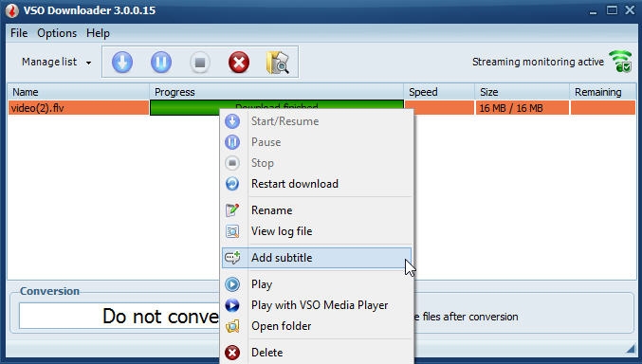
Task: Select View log file entry
Action: (317, 231)
